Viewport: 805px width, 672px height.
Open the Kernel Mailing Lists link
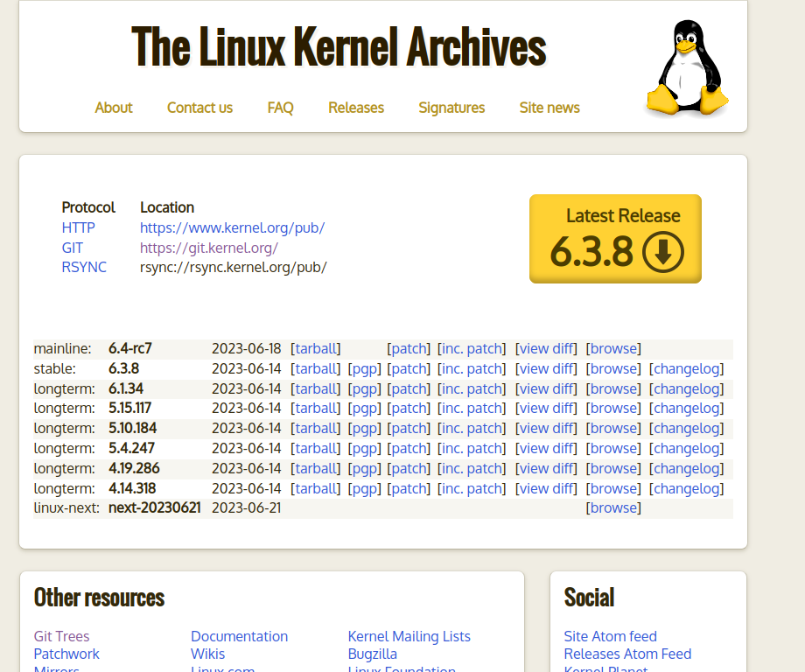pos(409,637)
